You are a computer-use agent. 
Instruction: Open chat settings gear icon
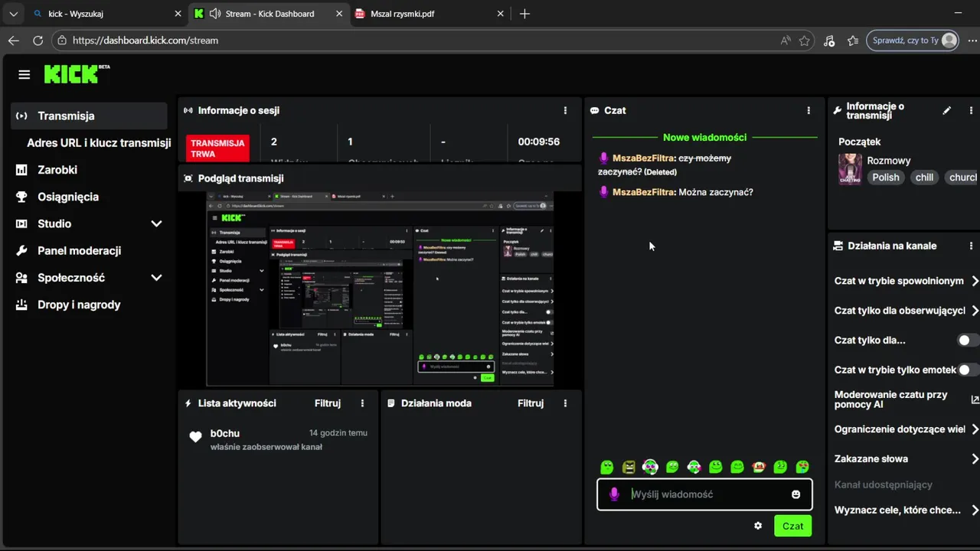(758, 526)
